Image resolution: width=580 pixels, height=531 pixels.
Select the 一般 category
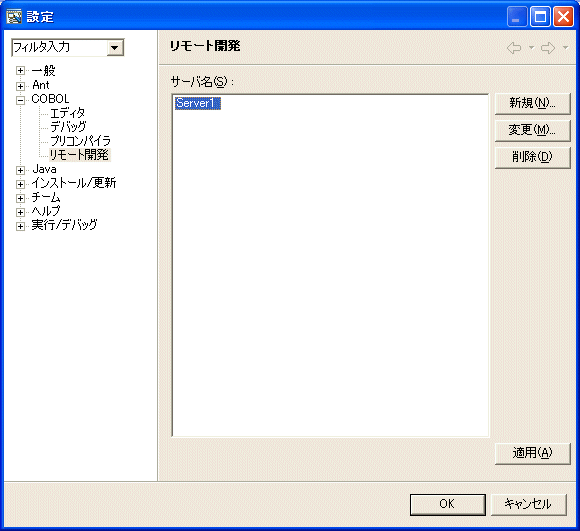pyautogui.click(x=44, y=70)
